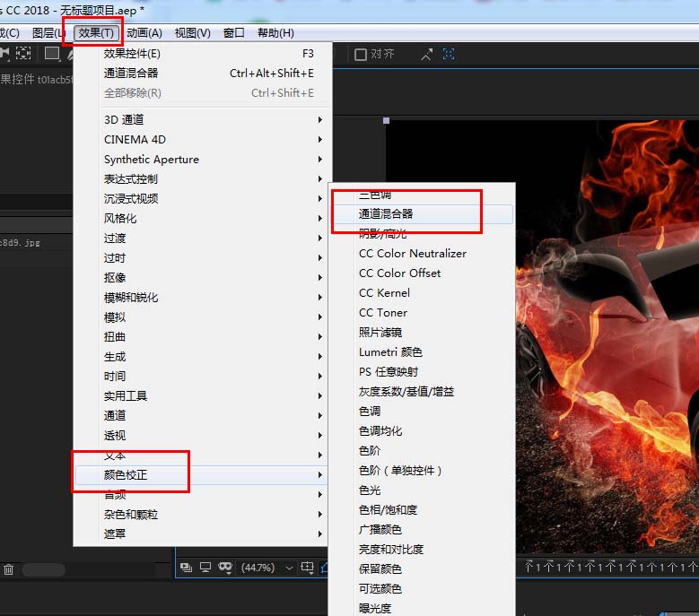
Task: Open the 44.7% magnification dropdown
Action: [268, 568]
